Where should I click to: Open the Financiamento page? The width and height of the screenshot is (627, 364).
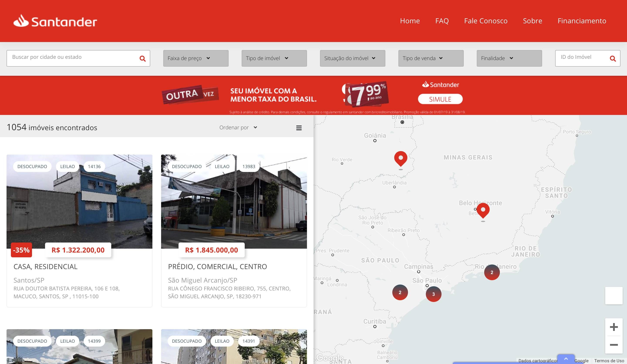pos(582,21)
